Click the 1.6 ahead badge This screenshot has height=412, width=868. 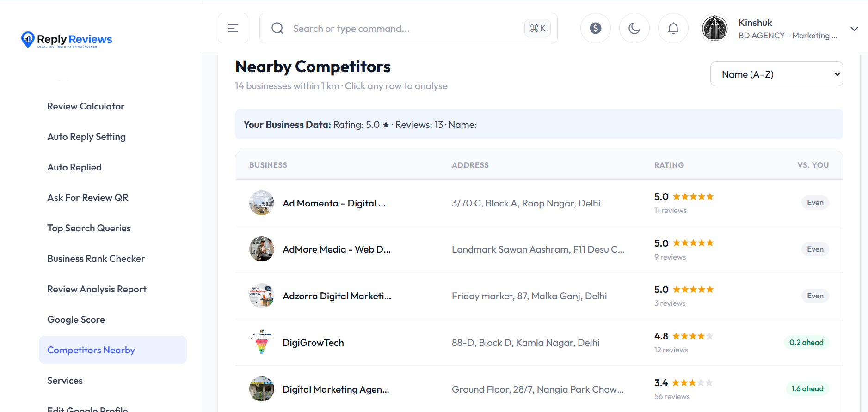807,388
